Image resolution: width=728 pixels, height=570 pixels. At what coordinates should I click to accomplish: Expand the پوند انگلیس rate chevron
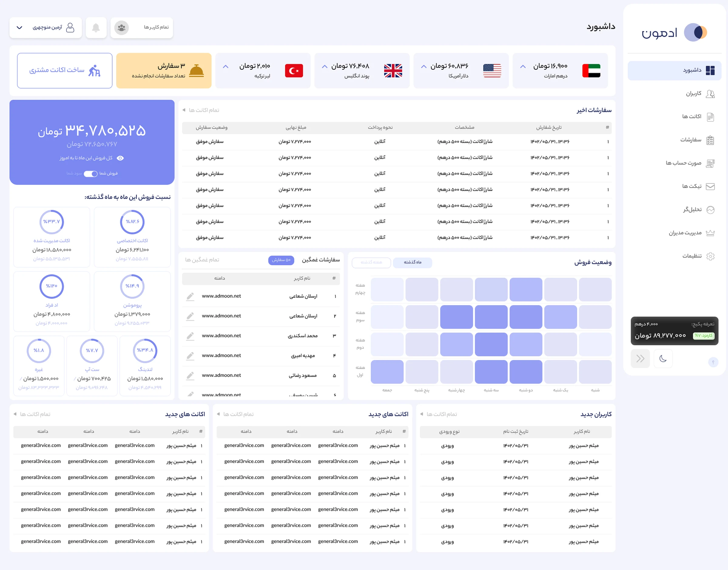pos(325,66)
